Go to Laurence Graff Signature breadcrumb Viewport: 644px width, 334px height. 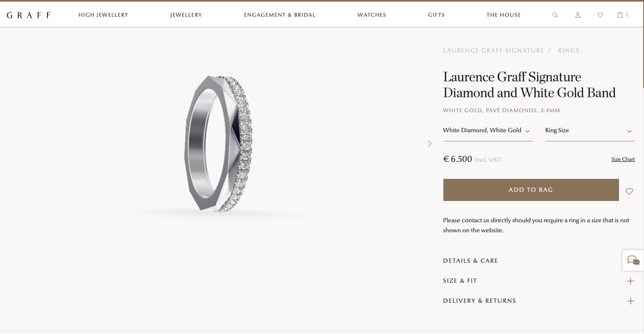pyautogui.click(x=494, y=50)
